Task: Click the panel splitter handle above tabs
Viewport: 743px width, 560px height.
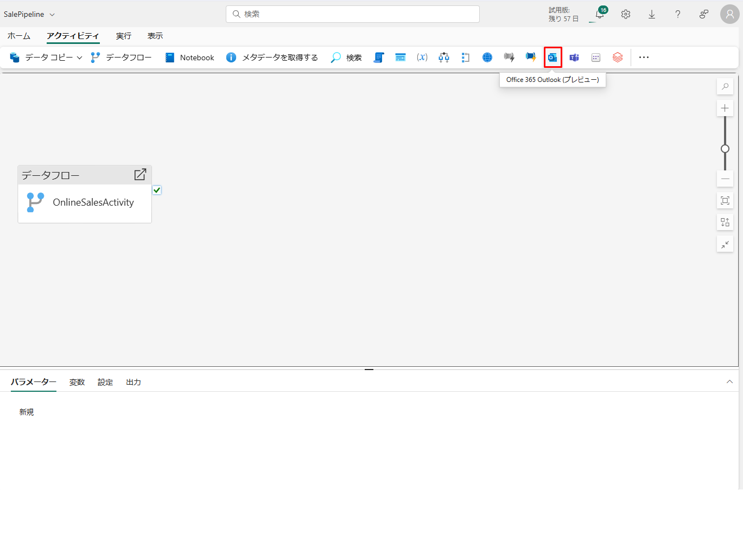Action: (x=369, y=369)
